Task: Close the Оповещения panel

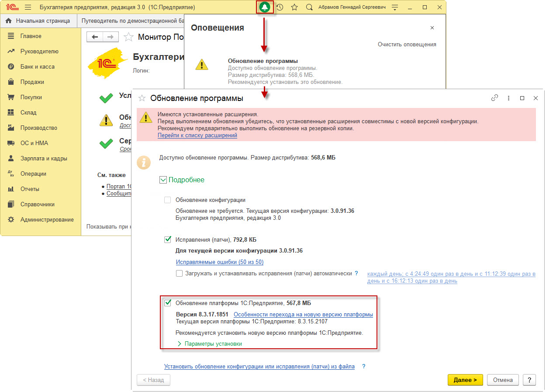Action: pos(432,28)
